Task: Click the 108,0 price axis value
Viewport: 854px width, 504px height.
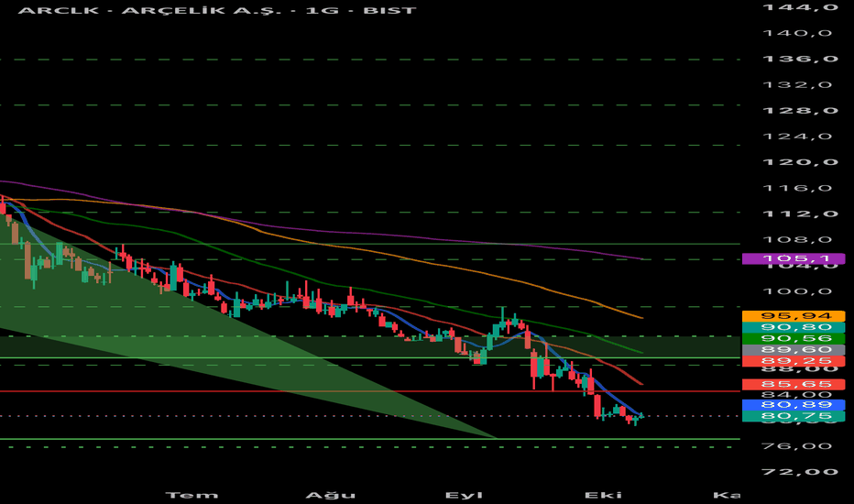Action: [x=798, y=240]
